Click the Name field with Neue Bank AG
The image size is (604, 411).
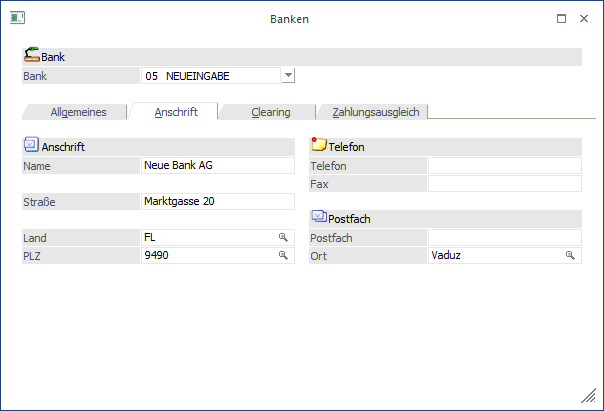217,166
